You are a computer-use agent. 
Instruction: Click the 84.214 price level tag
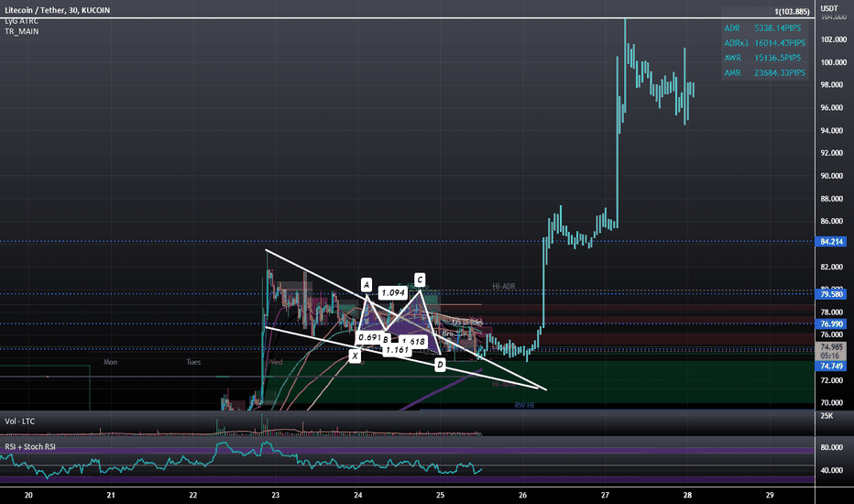click(x=831, y=241)
